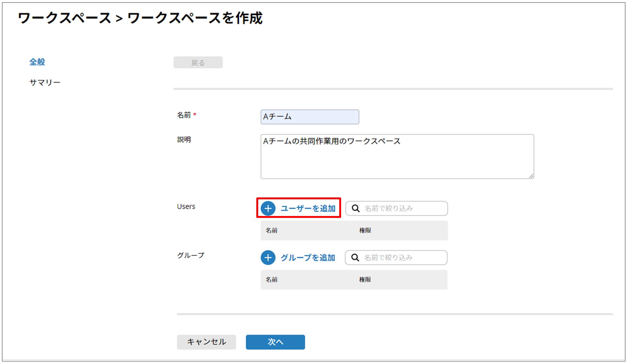Click the blue plus icon for adding groups
This screenshot has height=364, width=628.
coord(268,258)
